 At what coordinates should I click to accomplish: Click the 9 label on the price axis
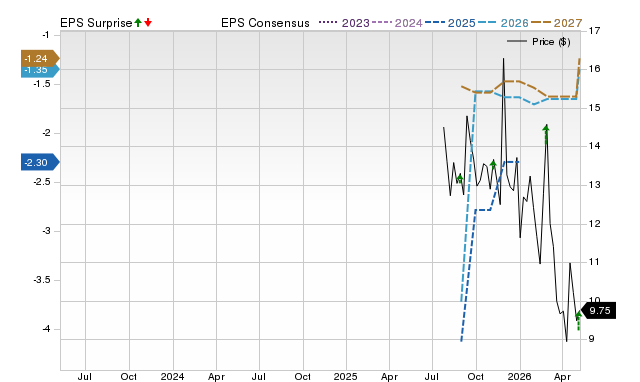pyautogui.click(x=591, y=338)
